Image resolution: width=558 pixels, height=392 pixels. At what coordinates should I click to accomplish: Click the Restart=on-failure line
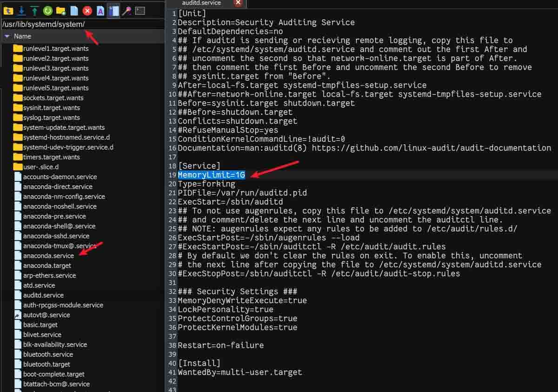point(220,345)
